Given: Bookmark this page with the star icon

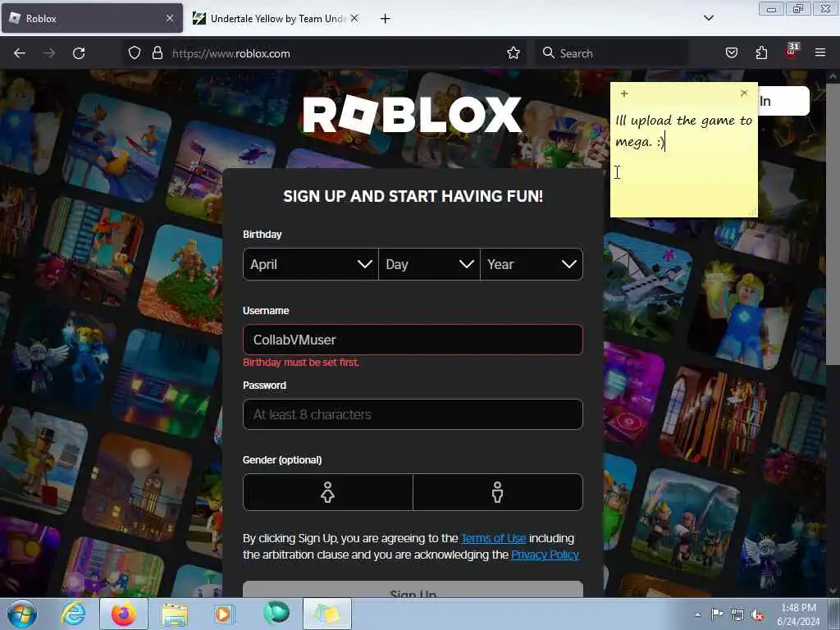Looking at the screenshot, I should point(514,53).
